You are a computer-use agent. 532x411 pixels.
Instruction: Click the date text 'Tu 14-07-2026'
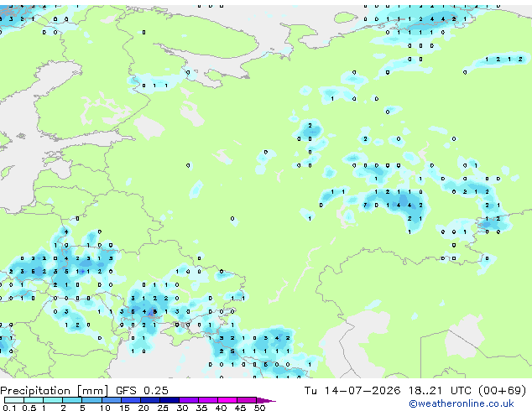(x=352, y=391)
